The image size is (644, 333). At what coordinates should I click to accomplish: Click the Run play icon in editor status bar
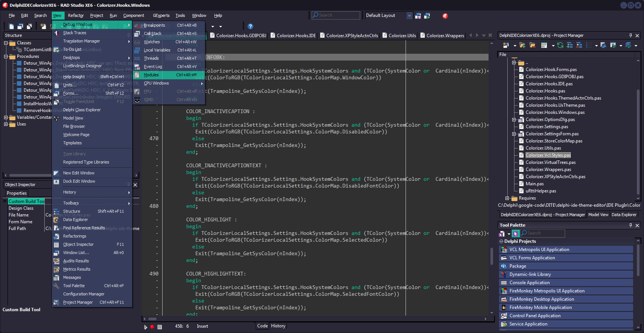pyautogui.click(x=146, y=327)
